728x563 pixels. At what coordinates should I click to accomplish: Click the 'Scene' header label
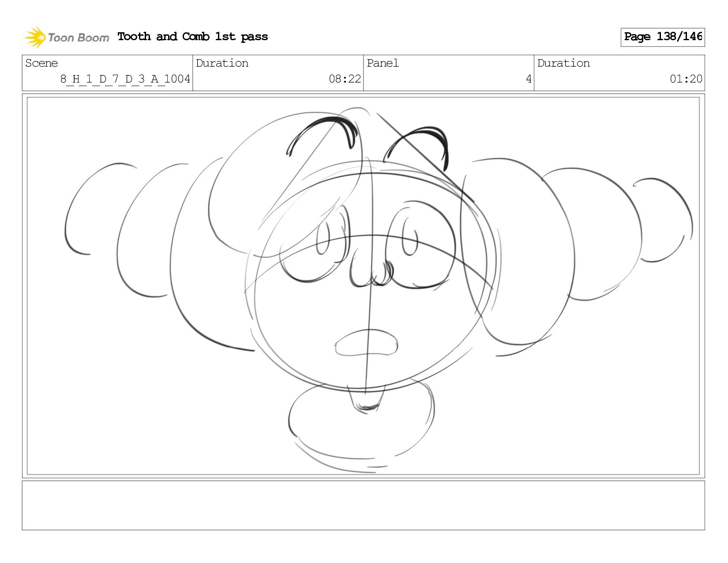(41, 63)
